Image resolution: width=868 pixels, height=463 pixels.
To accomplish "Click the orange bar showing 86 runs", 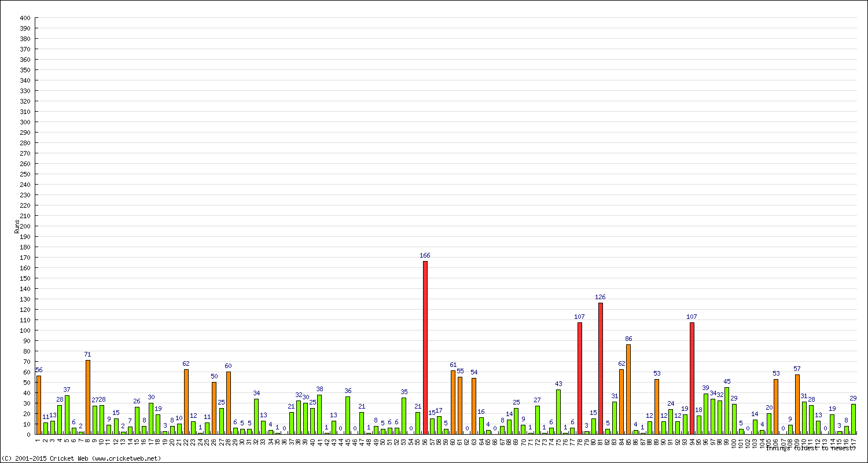I will [x=628, y=389].
